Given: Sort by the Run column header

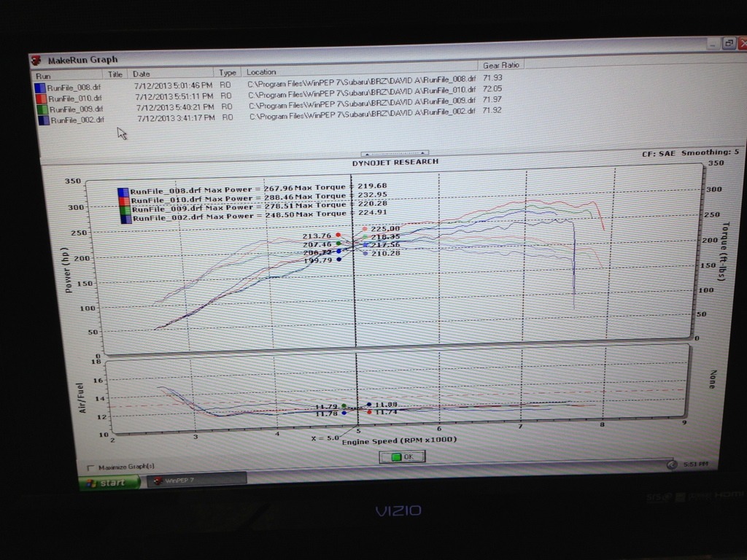Looking at the screenshot, I should coord(44,76).
